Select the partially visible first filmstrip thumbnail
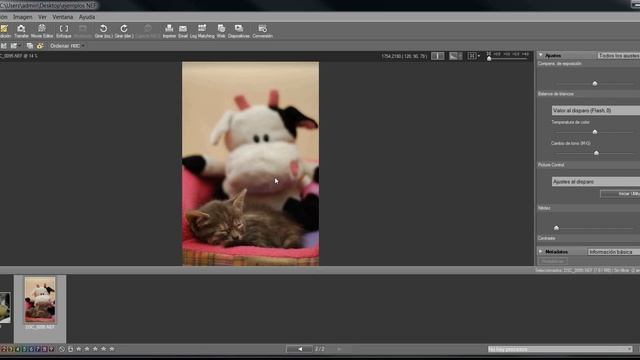 (5, 308)
